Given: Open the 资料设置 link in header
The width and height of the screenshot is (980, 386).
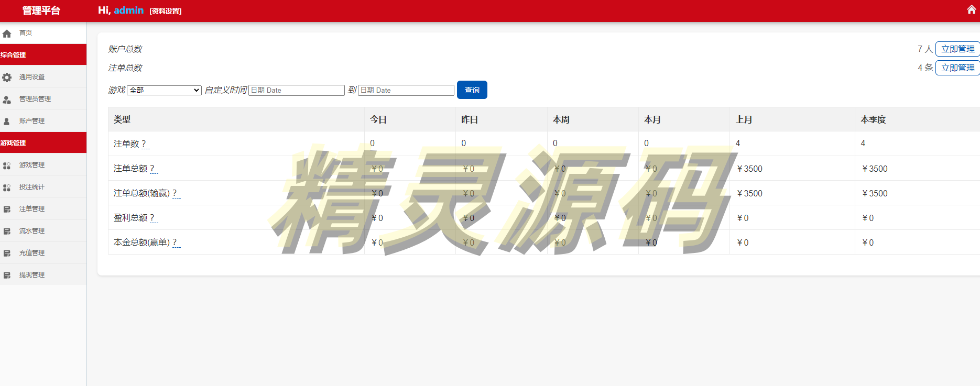Looking at the screenshot, I should click(x=166, y=11).
